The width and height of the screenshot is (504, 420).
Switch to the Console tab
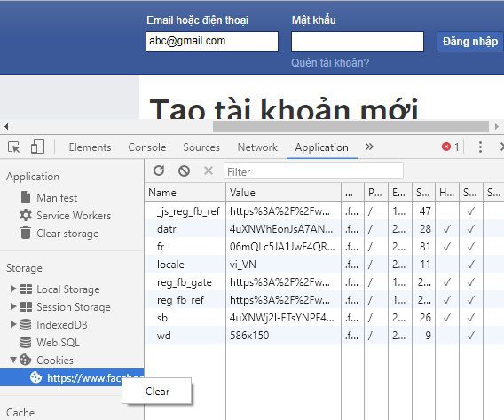click(x=147, y=147)
